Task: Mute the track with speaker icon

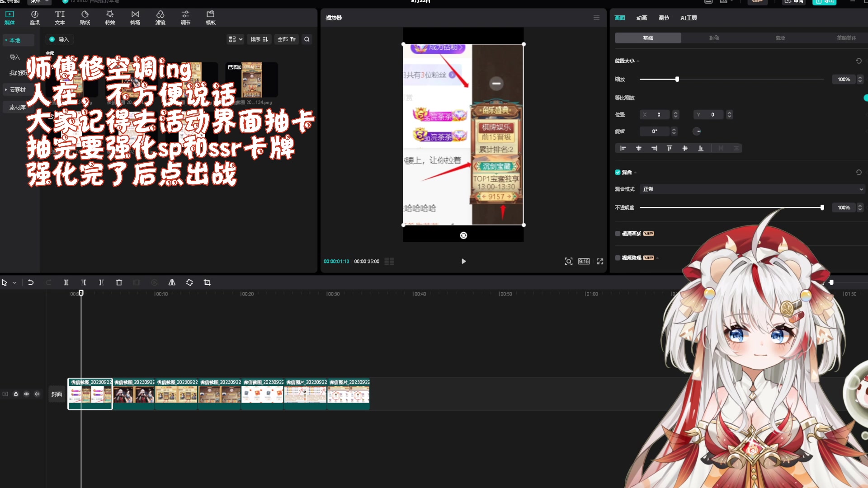Action: pos(37,394)
